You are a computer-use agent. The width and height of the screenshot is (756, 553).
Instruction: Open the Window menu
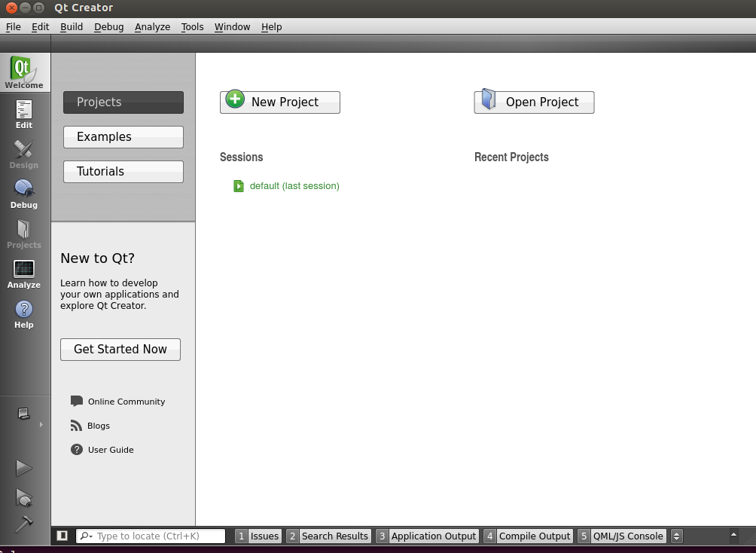click(233, 26)
